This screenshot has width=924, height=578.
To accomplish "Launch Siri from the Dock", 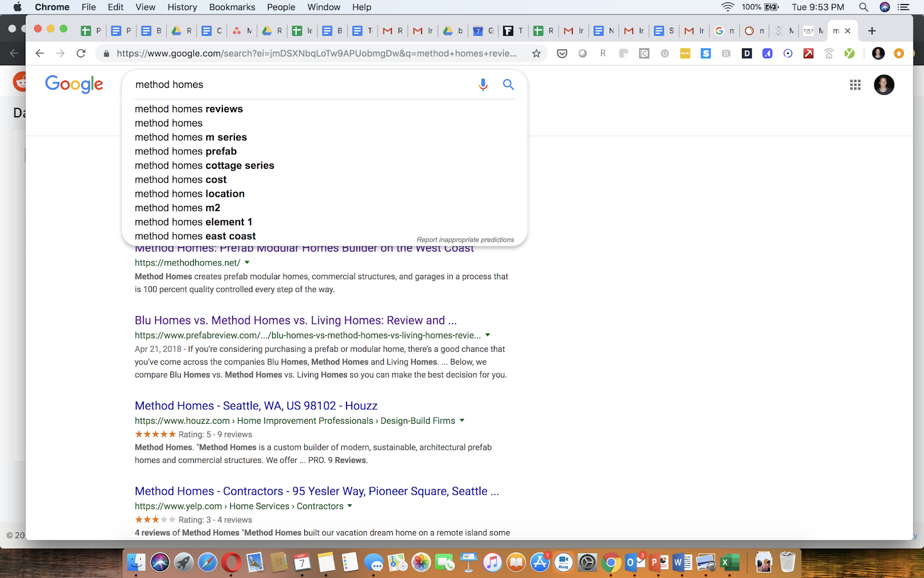I will 160,562.
